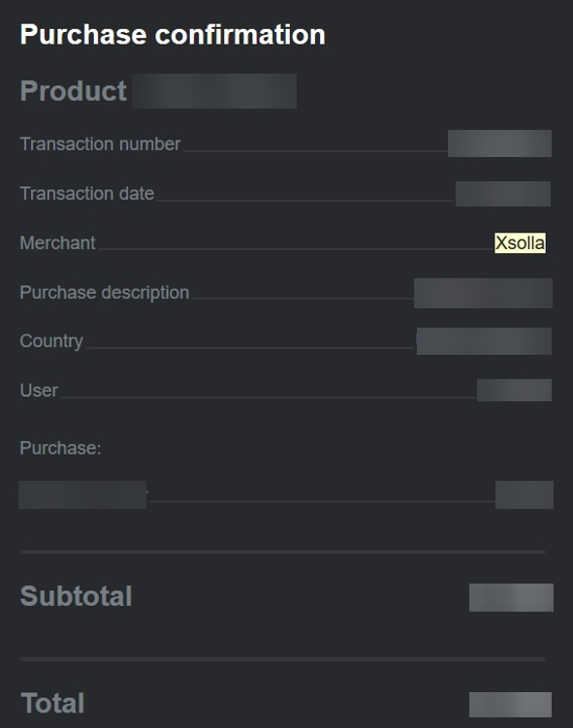Select the Transaction number label

click(100, 143)
